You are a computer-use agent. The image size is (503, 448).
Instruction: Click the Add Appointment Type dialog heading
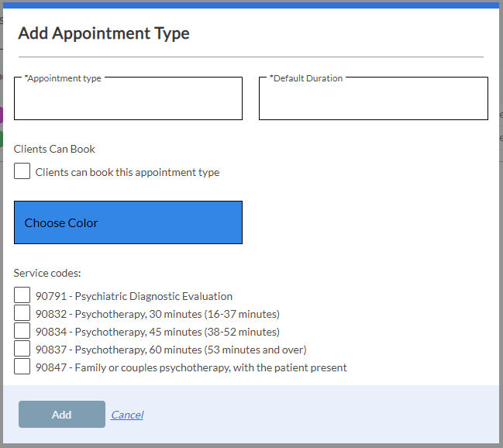pos(104,33)
